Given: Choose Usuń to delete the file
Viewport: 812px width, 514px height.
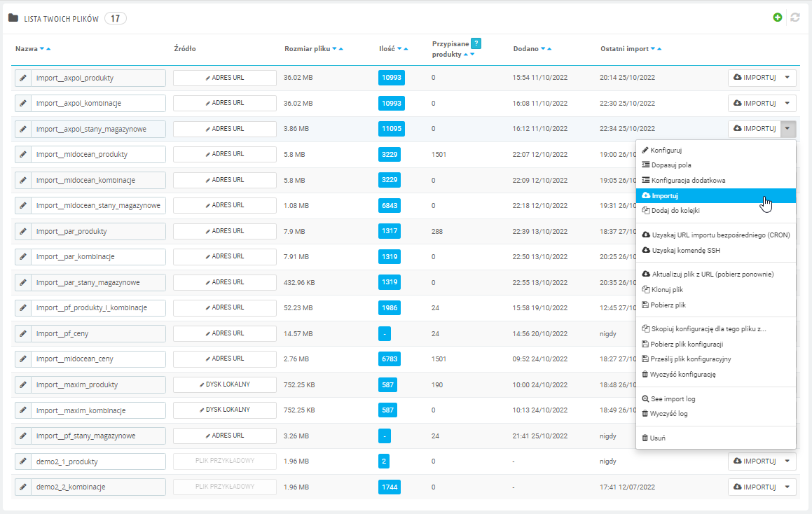Looking at the screenshot, I should [x=658, y=438].
